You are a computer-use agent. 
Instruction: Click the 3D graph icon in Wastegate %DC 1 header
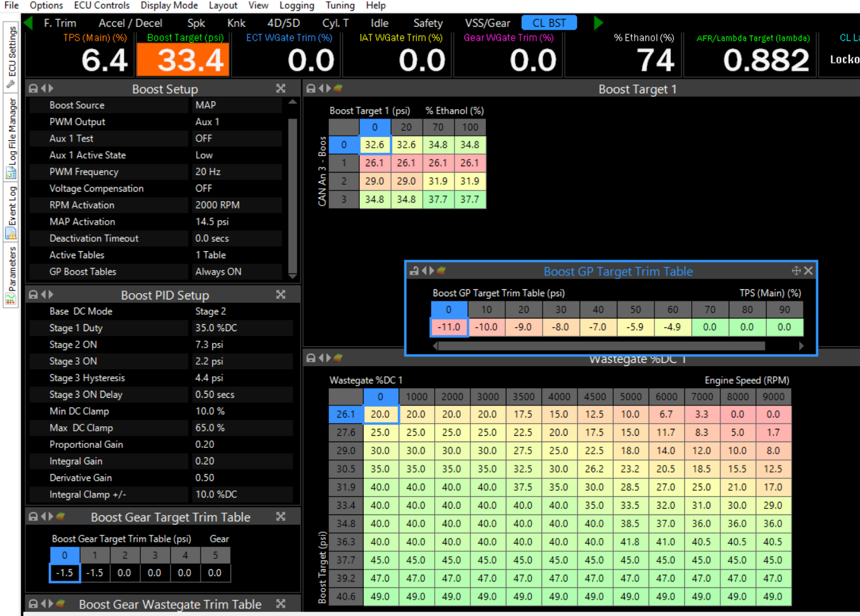point(338,358)
